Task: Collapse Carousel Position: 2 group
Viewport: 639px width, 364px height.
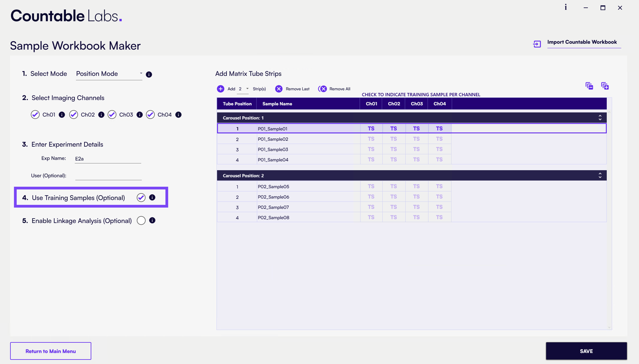Action: [600, 176]
